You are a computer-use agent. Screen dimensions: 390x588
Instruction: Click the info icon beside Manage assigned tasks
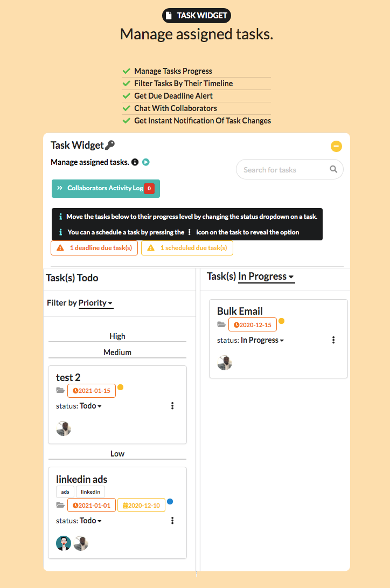[135, 162]
